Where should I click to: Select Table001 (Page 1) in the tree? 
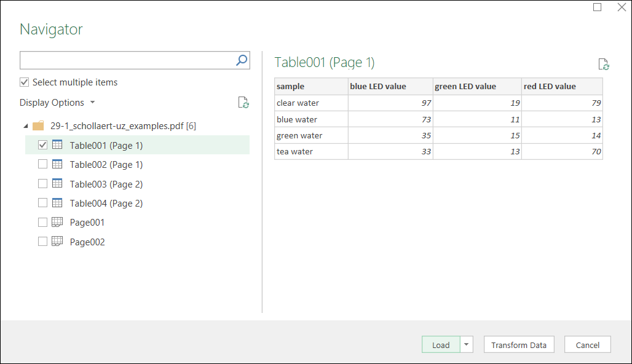click(x=106, y=146)
